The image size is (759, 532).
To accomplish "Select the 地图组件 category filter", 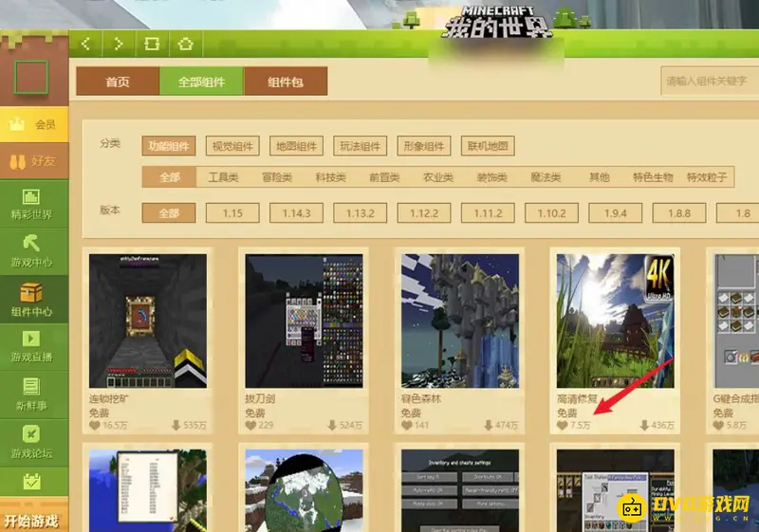I will click(296, 146).
